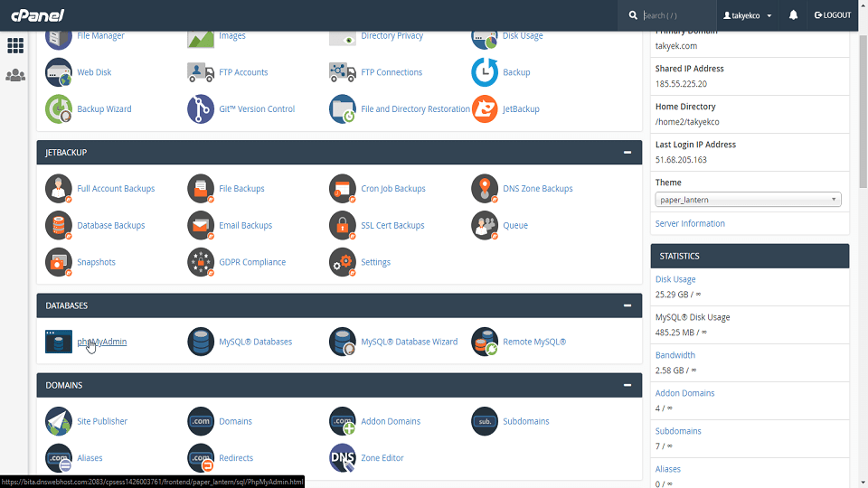Open the GDPR Compliance icon

pos(201,262)
